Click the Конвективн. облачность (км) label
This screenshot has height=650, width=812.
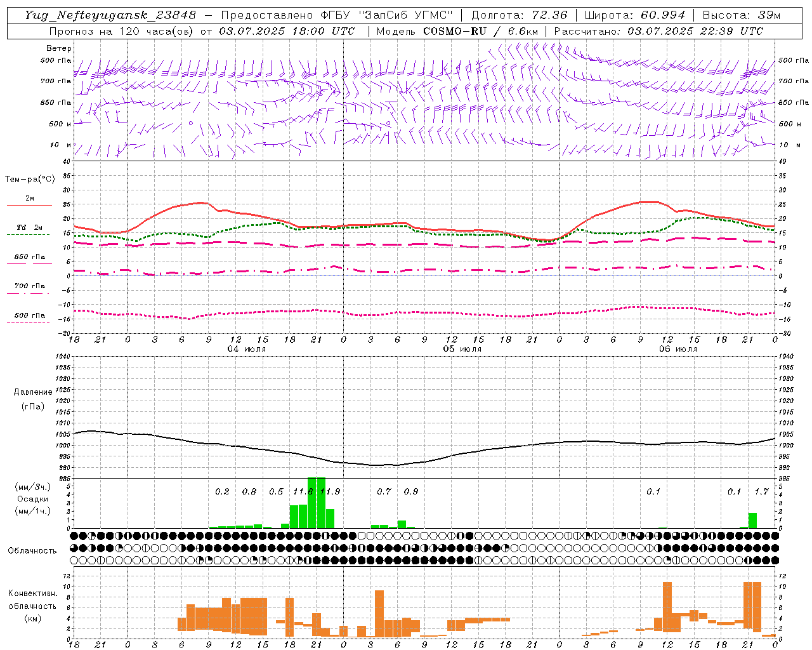pyautogui.click(x=32, y=606)
